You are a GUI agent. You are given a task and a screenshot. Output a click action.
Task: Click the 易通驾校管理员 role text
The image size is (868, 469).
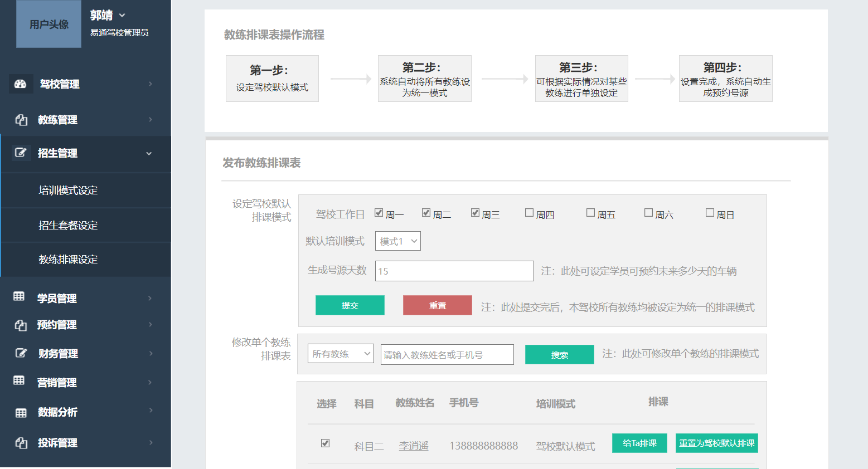[x=119, y=33]
